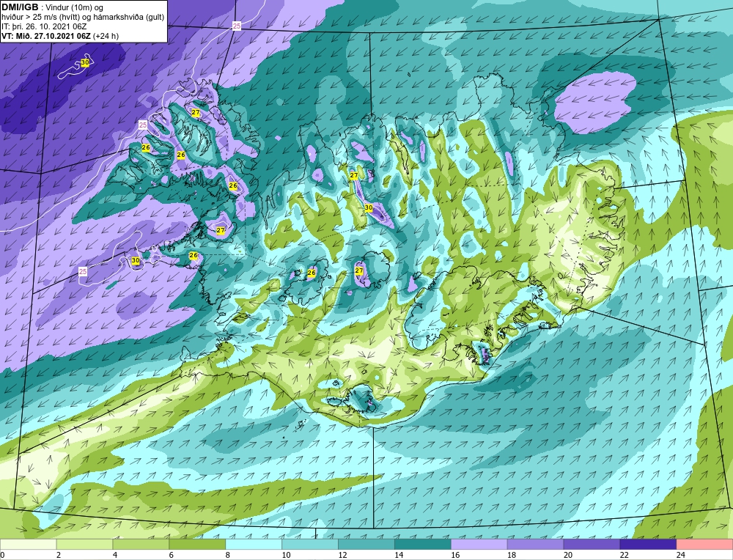This screenshot has width=733, height=560.
Task: Click the DMI/IGB title text
Action: [21, 7]
